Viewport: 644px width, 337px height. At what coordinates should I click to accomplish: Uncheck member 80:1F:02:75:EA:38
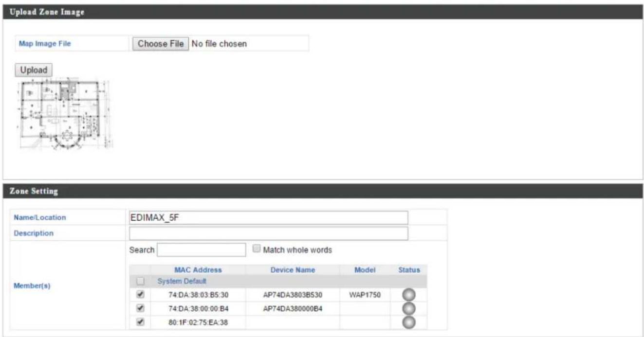141,321
